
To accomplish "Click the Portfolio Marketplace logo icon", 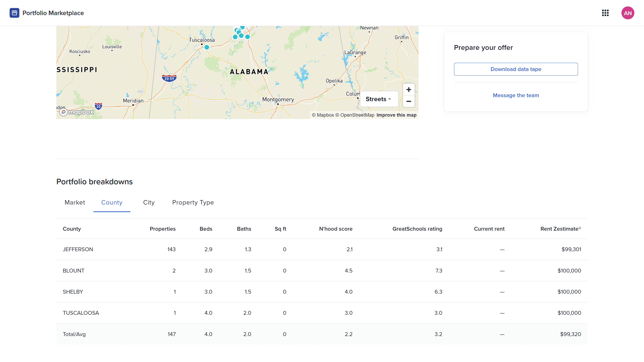I will [14, 13].
